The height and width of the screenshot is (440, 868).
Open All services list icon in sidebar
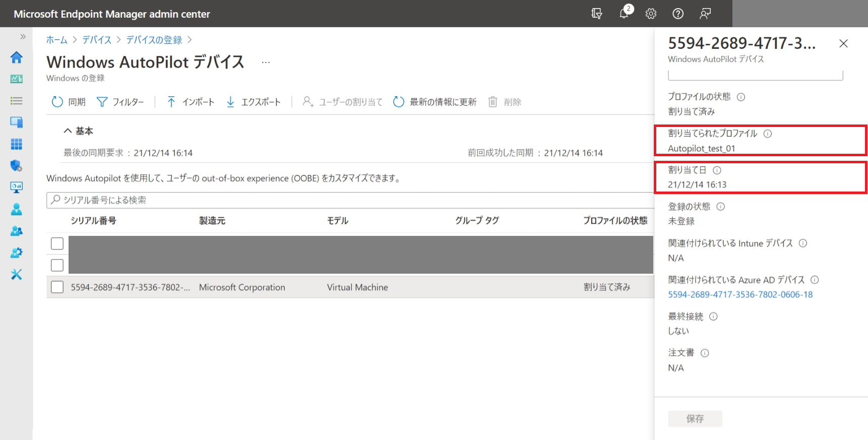[x=16, y=101]
